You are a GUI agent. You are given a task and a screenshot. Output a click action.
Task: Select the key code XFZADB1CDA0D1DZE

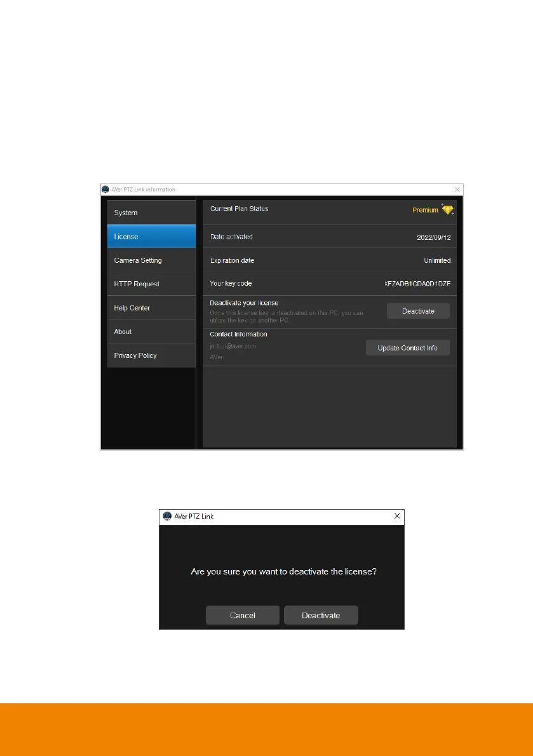coord(417,284)
